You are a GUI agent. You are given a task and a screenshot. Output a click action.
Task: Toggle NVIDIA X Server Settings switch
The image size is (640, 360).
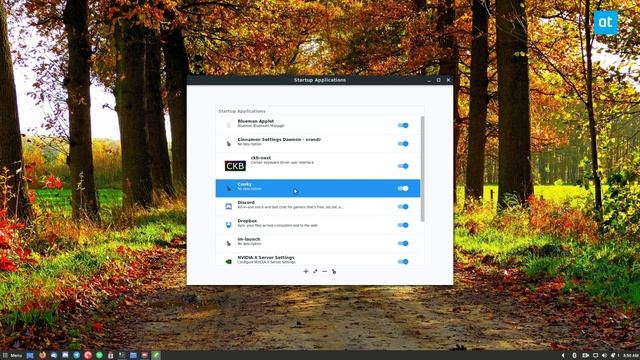[x=403, y=262]
